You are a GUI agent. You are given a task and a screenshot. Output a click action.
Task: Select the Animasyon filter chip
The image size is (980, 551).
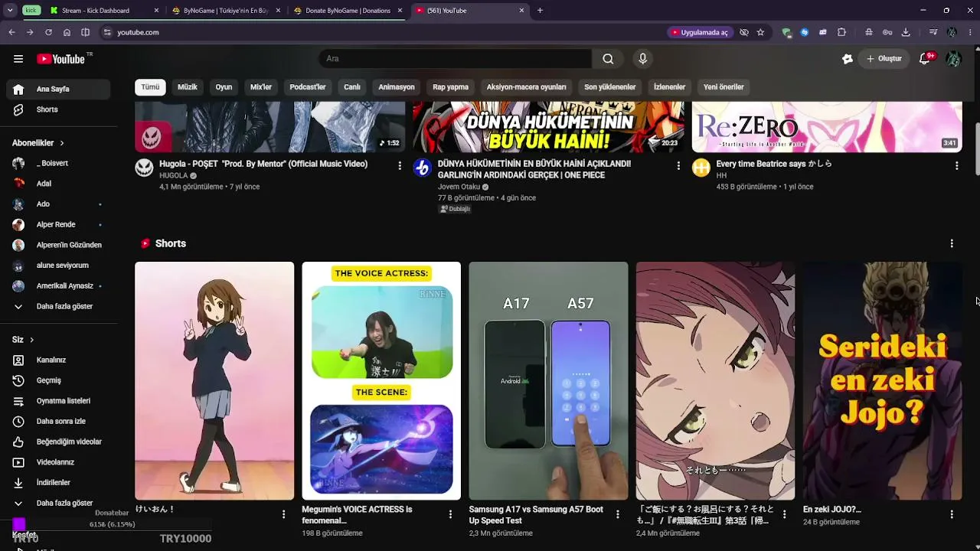pyautogui.click(x=397, y=87)
